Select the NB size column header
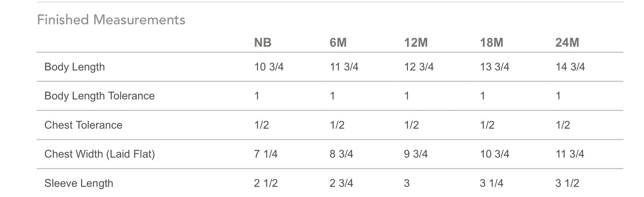This screenshot has height=197, width=644. pyautogui.click(x=263, y=43)
